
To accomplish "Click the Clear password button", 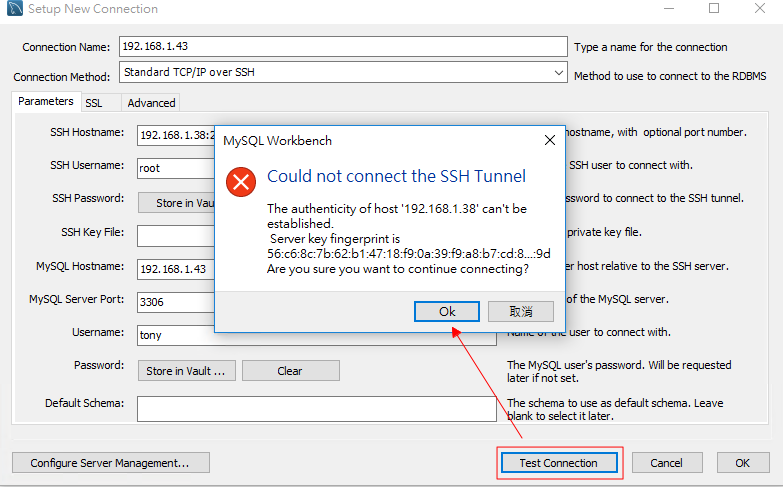I will (x=291, y=371).
